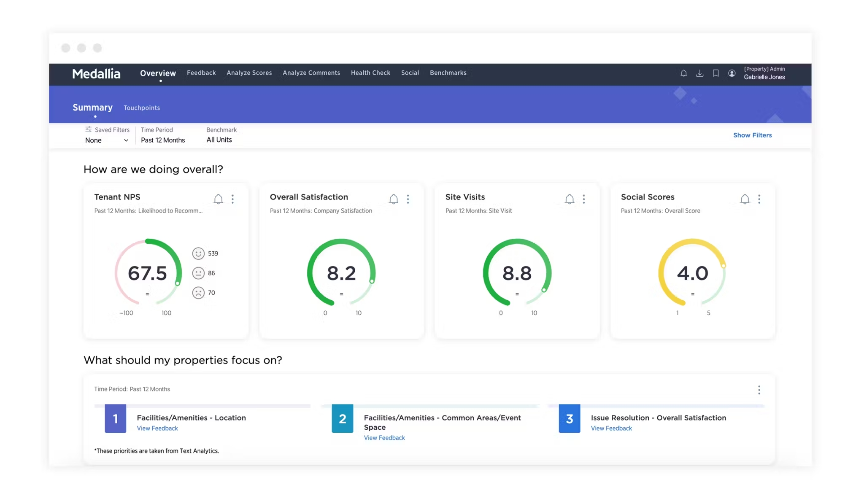Expand the Time Period filter selector
The width and height of the screenshot is (864, 504).
pos(162,140)
